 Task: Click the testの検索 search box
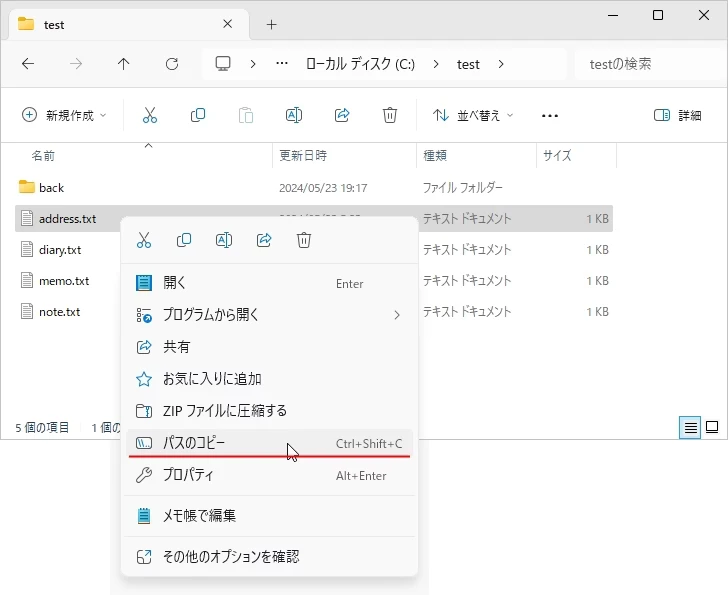click(648, 64)
